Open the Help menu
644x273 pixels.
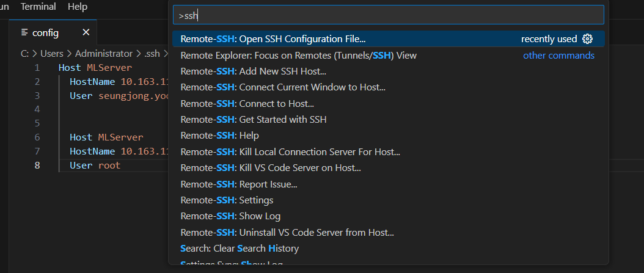pos(77,7)
